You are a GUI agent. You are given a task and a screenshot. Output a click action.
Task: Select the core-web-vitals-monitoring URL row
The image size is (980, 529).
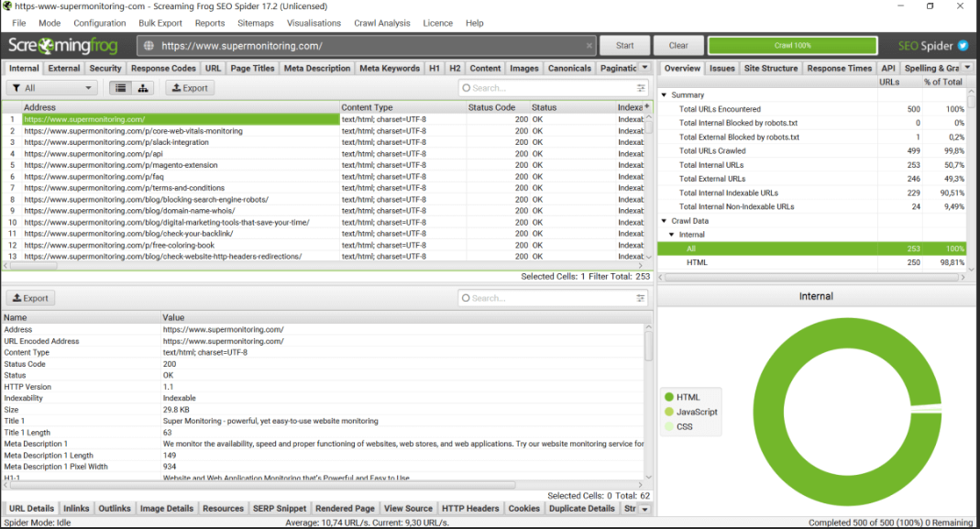(322, 131)
